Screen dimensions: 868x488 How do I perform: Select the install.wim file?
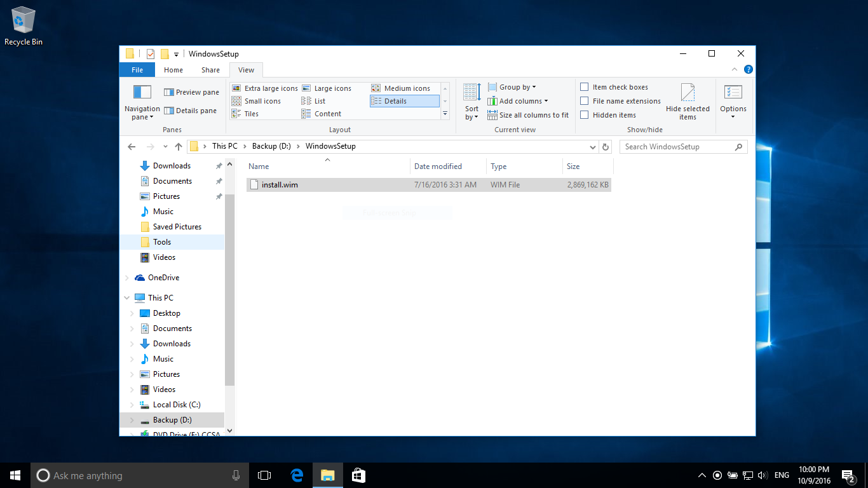[428, 185]
